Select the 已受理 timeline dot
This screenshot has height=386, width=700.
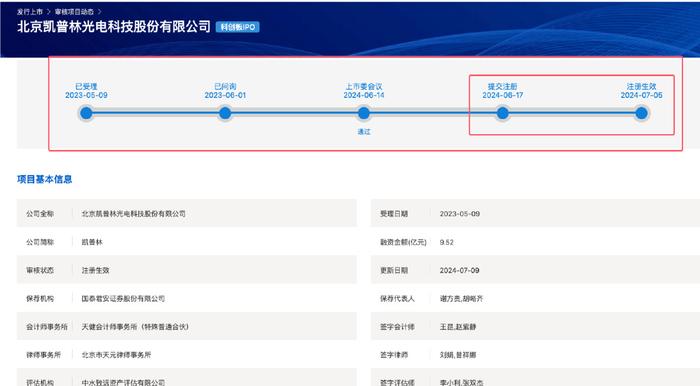coord(86,113)
